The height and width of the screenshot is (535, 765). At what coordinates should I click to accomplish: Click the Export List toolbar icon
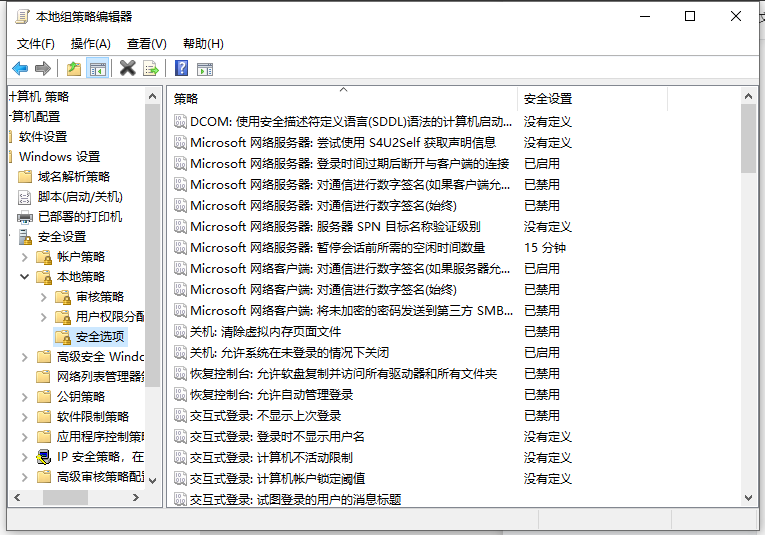pyautogui.click(x=151, y=68)
